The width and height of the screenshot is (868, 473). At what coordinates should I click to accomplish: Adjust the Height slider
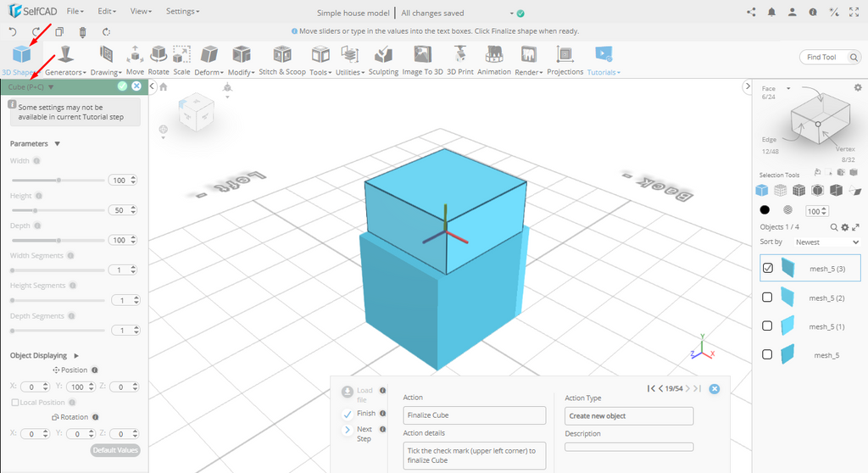point(58,210)
